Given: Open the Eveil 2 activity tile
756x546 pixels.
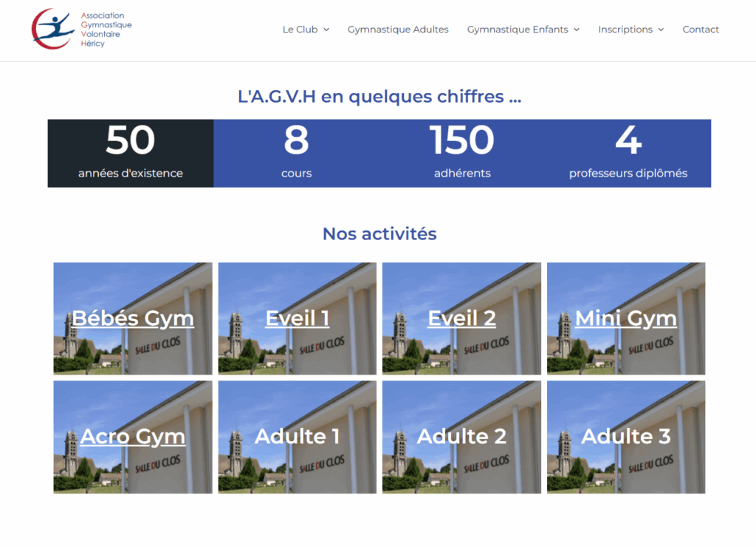Looking at the screenshot, I should tap(461, 318).
